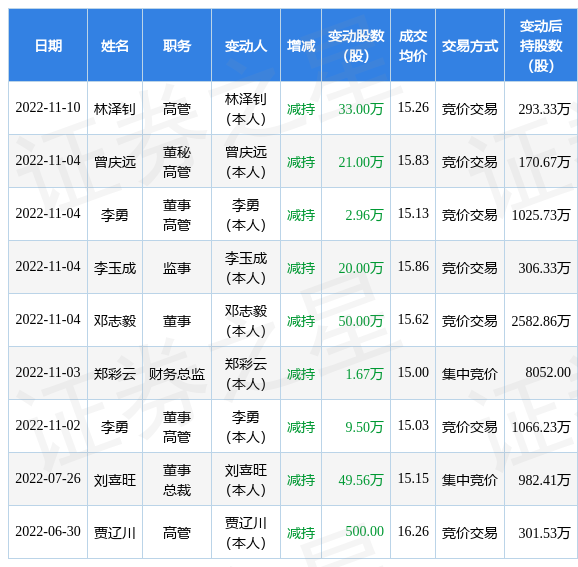Click the 变动股数(股) header cell
Screen dimensions: 578x567
(x=356, y=45)
